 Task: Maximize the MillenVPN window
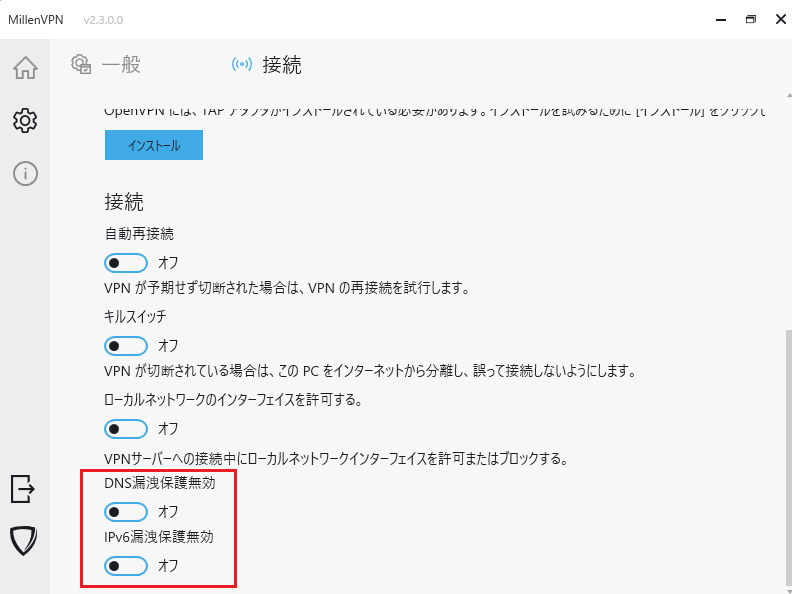pyautogui.click(x=750, y=19)
